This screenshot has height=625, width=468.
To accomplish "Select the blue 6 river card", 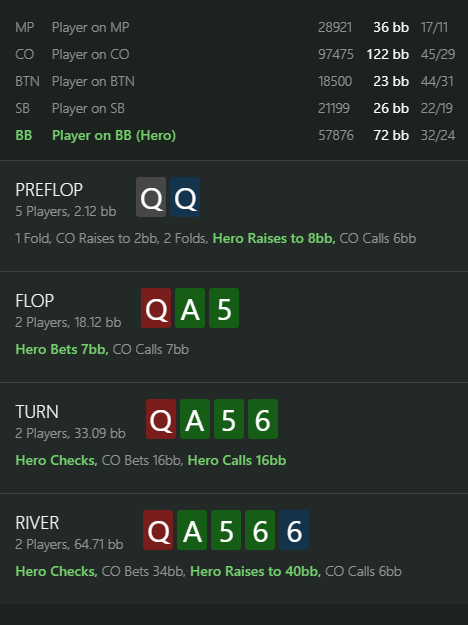I will 294,530.
